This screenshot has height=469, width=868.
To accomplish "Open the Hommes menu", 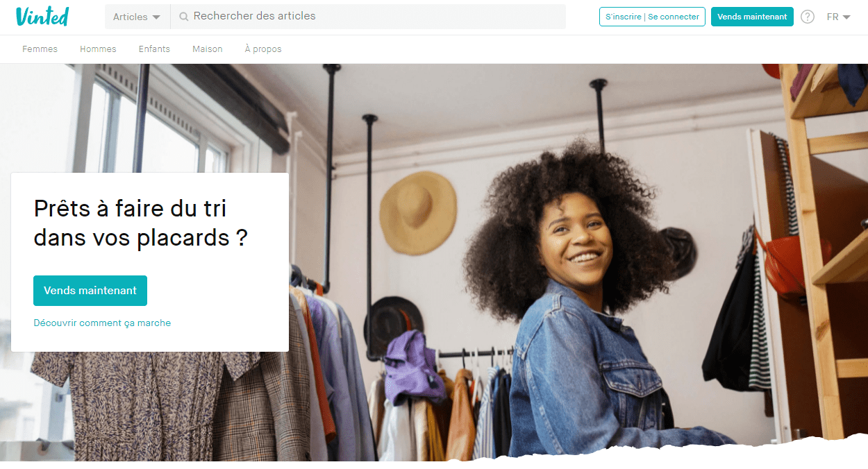I will coord(98,49).
